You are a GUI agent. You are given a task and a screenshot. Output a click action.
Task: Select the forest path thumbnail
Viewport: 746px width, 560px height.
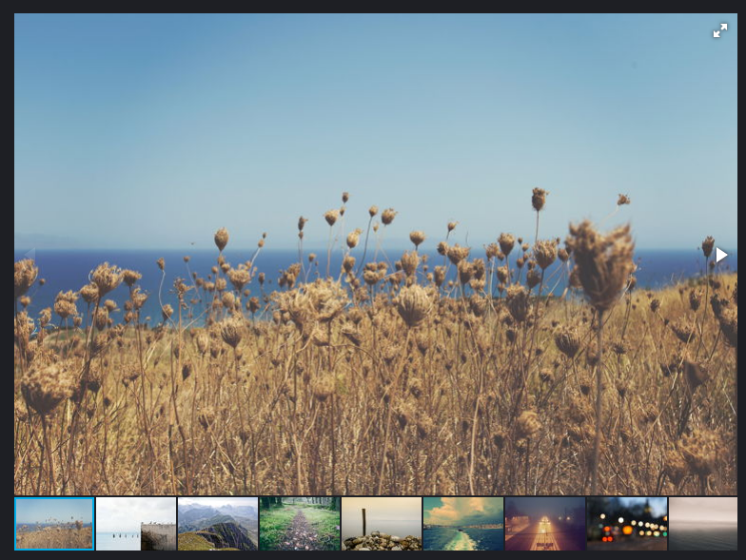tap(300, 523)
